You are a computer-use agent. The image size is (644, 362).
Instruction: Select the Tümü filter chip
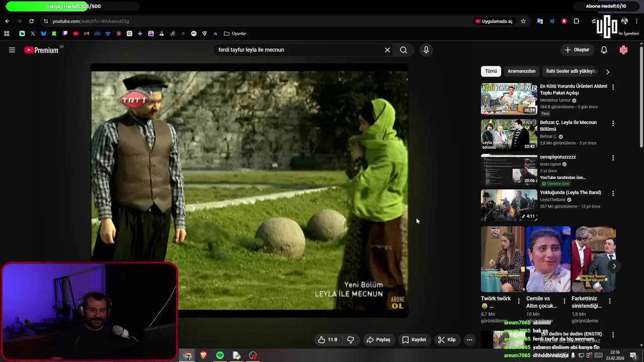point(491,71)
